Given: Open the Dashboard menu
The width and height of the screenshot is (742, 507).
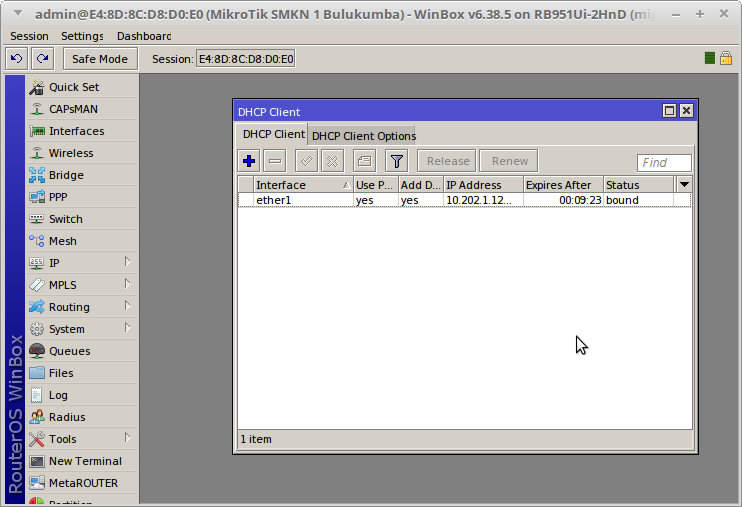Looking at the screenshot, I should pos(144,36).
